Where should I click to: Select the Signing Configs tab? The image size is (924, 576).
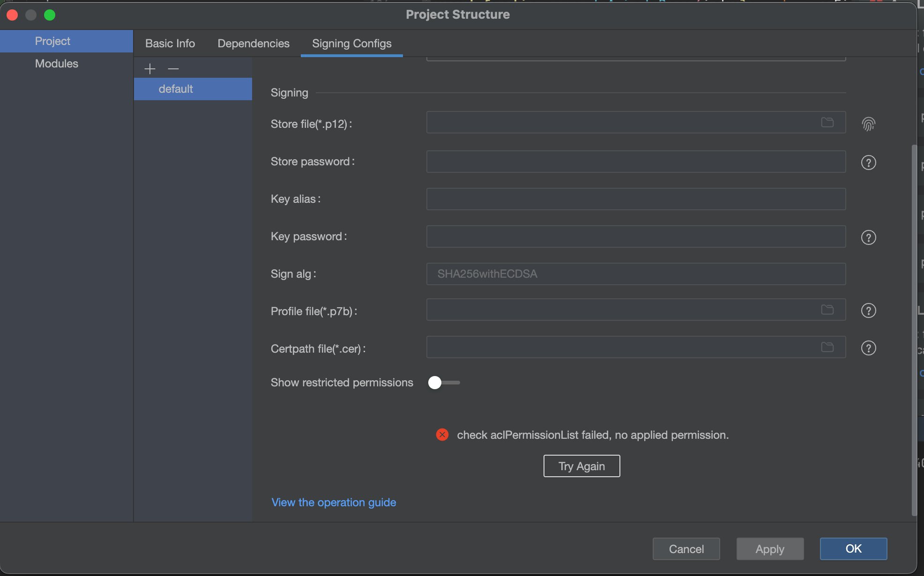coord(352,44)
